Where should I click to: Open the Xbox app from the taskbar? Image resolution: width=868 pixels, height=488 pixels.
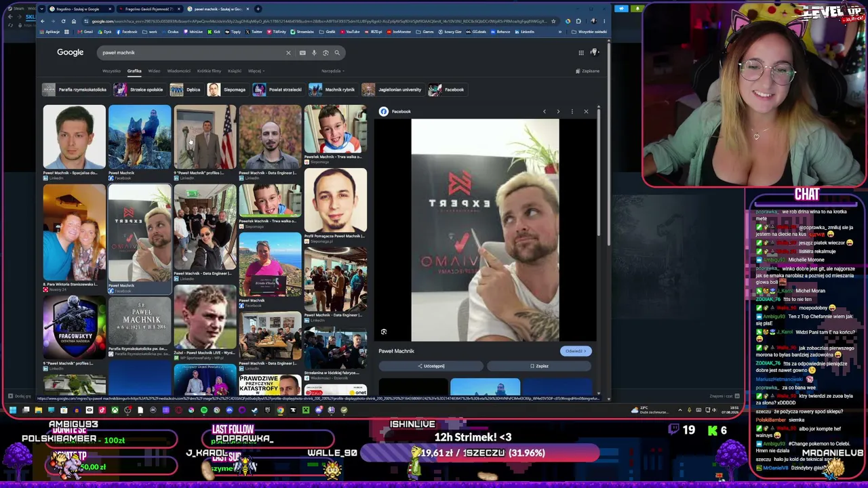[x=115, y=410]
